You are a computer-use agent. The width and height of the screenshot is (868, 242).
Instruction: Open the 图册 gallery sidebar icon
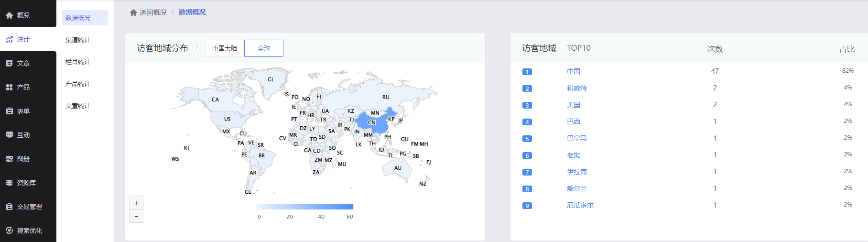click(x=9, y=159)
